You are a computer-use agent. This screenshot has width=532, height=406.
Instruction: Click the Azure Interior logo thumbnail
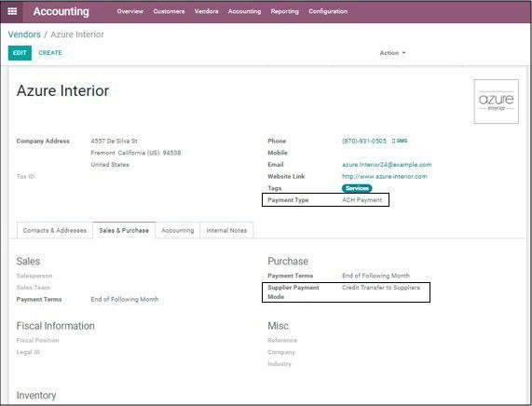coord(496,101)
